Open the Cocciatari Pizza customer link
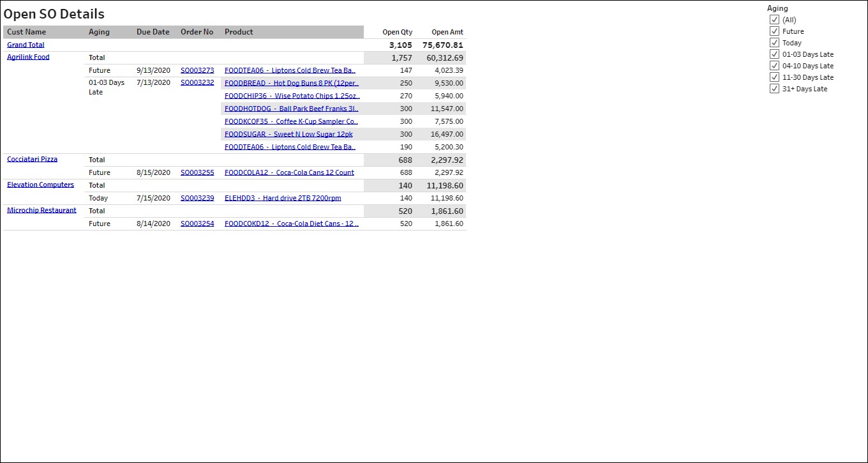This screenshot has width=868, height=463. point(32,159)
